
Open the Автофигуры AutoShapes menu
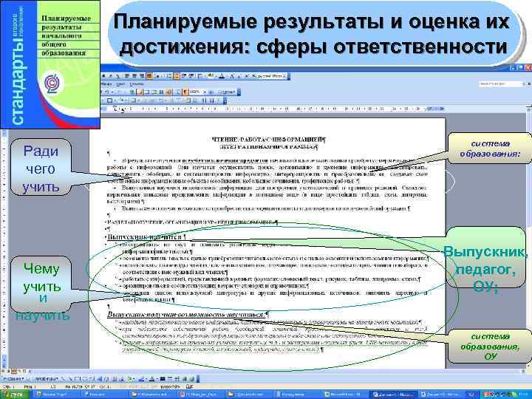click(47, 379)
